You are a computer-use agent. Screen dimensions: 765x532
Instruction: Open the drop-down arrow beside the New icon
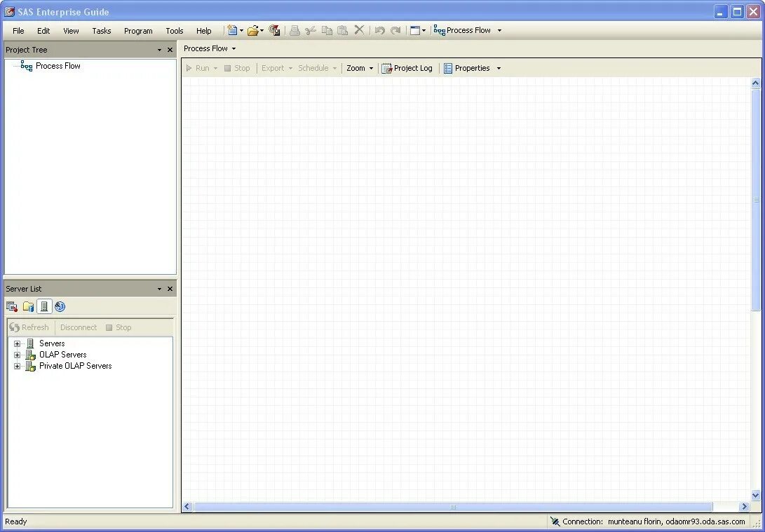pos(241,31)
